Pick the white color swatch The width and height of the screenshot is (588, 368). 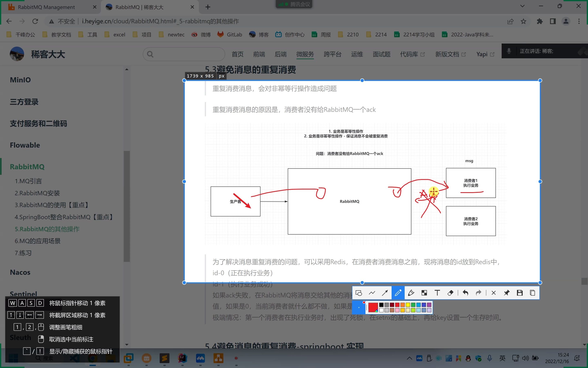coord(381,310)
